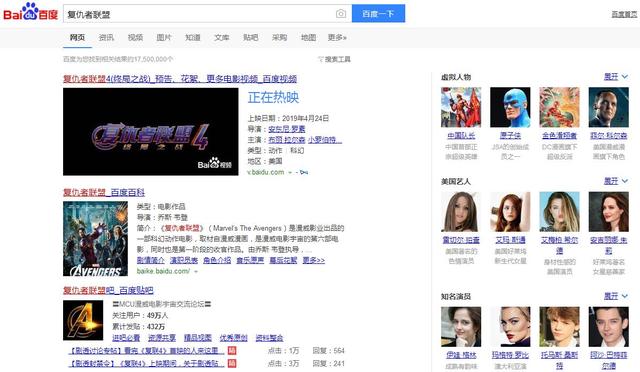Open the dropdown arrow next to v.baidu.com

290,173
